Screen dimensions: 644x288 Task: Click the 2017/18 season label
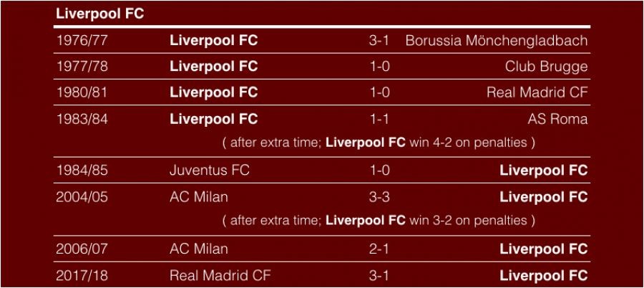pos(82,275)
